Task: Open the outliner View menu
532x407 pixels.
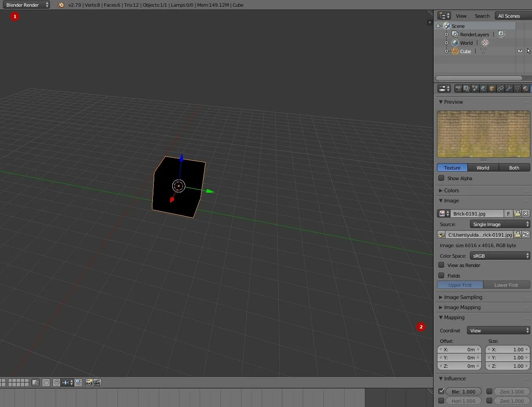Action: click(461, 16)
